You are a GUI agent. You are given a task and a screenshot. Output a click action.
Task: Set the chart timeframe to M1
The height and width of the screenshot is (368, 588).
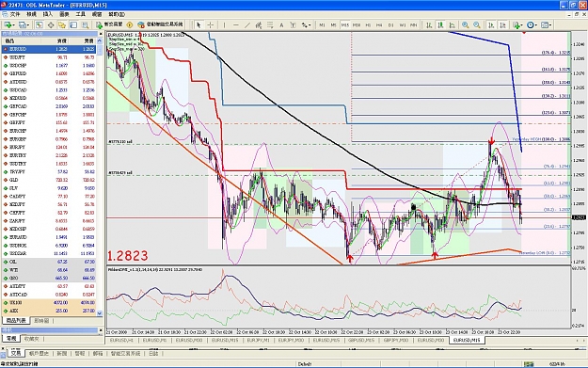click(322, 25)
